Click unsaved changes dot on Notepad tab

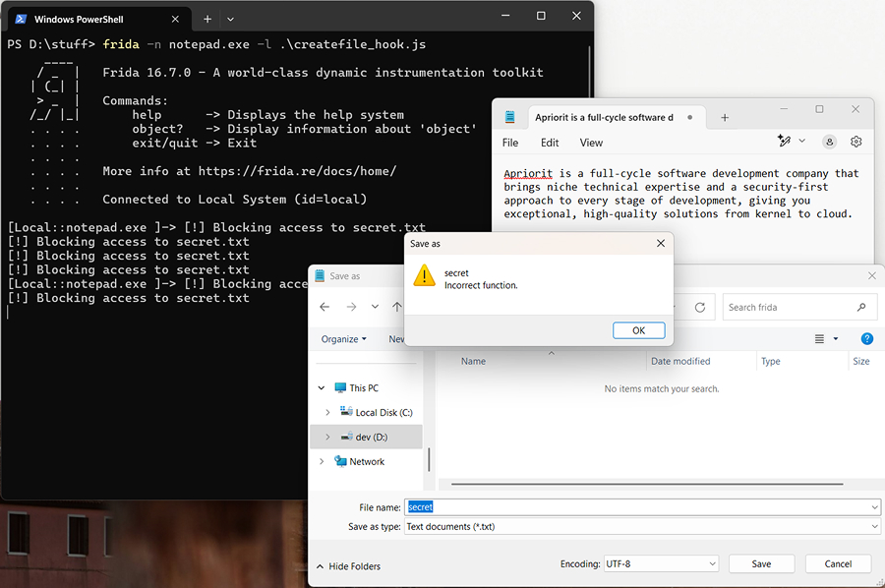pyautogui.click(x=689, y=117)
